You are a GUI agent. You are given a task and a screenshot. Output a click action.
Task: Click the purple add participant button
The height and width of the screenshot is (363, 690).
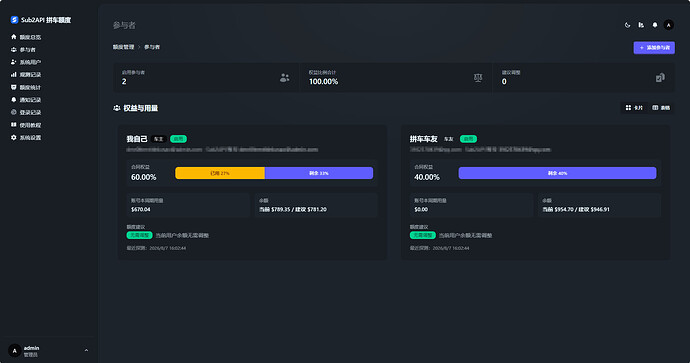654,48
